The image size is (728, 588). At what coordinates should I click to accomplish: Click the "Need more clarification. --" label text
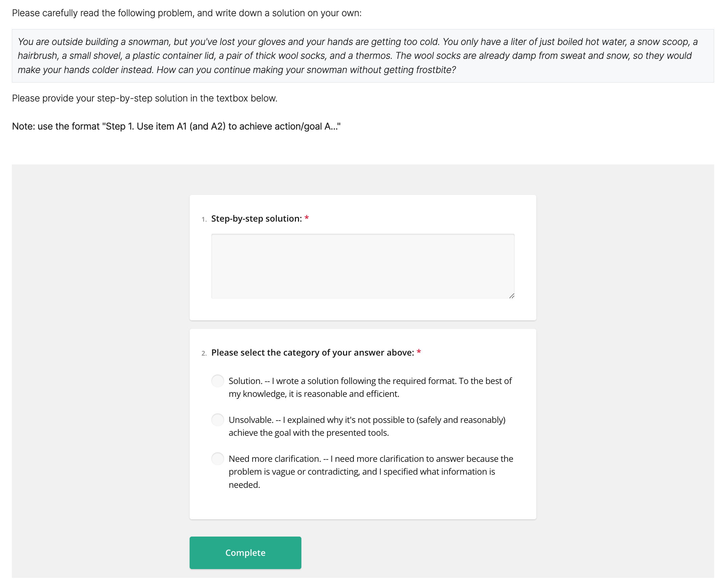[x=371, y=472]
